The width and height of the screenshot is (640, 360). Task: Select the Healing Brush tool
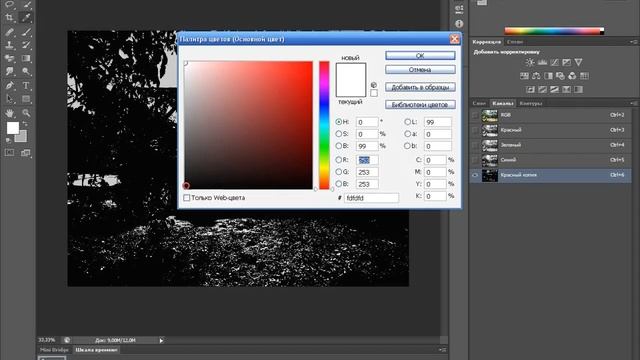(9, 32)
